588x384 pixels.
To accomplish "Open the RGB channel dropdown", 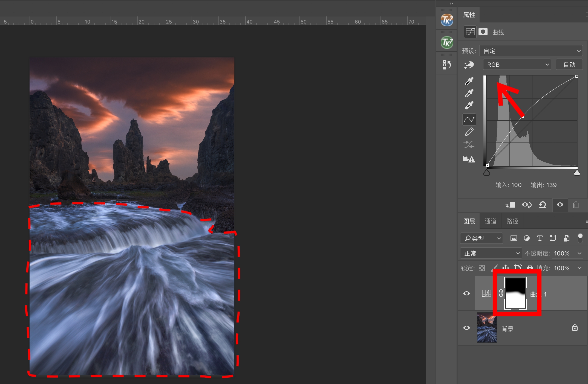I will click(517, 65).
